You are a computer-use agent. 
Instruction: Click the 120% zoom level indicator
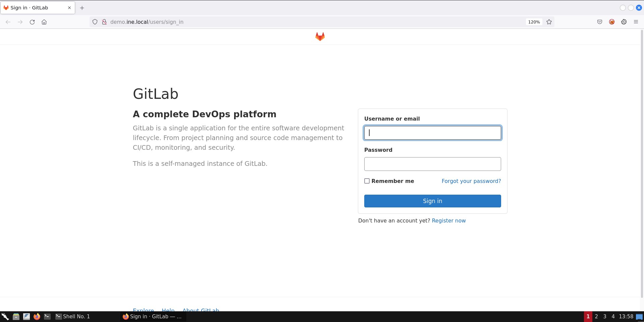tap(534, 22)
